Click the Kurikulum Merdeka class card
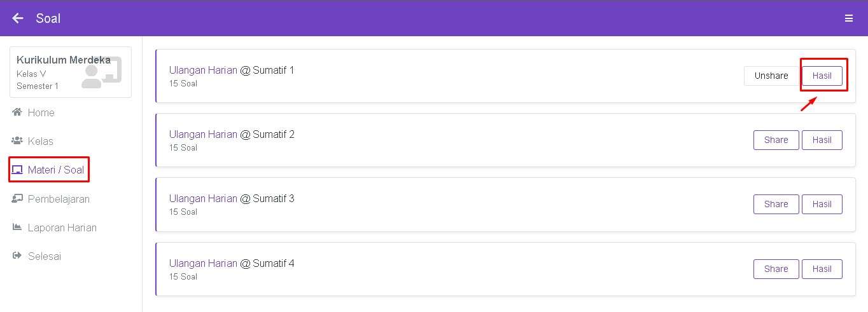Image resolution: width=868 pixels, height=312 pixels. tap(70, 72)
